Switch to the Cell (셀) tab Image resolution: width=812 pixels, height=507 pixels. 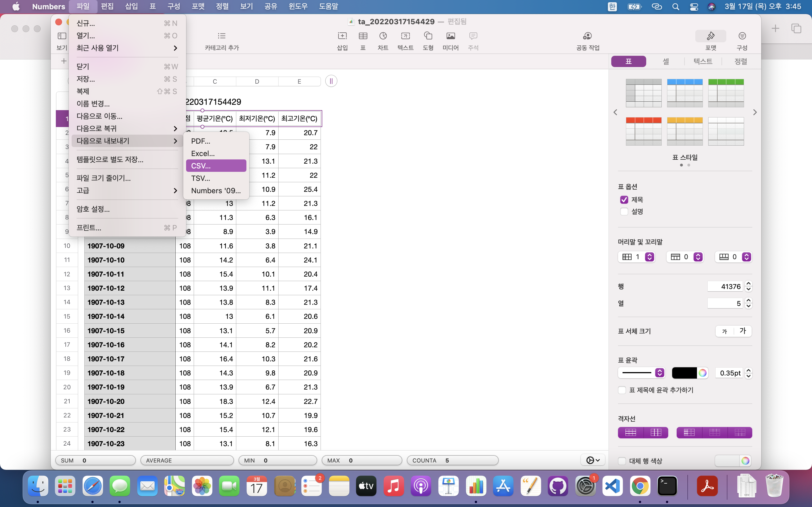[x=666, y=61]
